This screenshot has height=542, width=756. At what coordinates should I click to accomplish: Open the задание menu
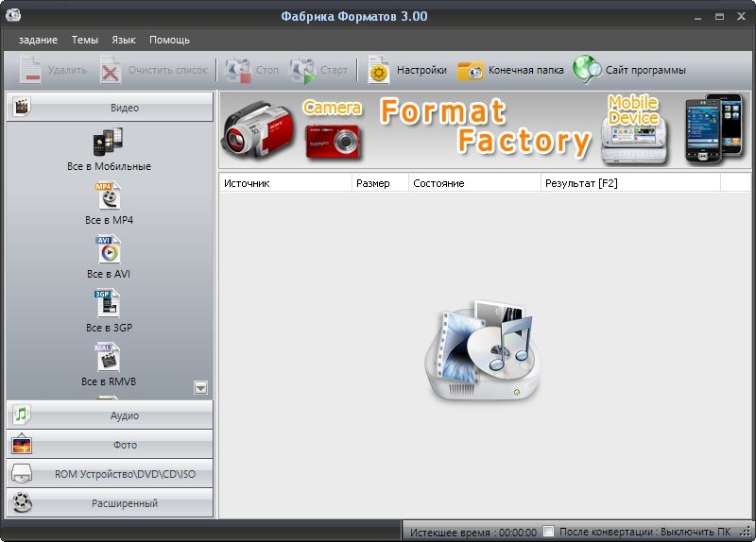tap(38, 40)
